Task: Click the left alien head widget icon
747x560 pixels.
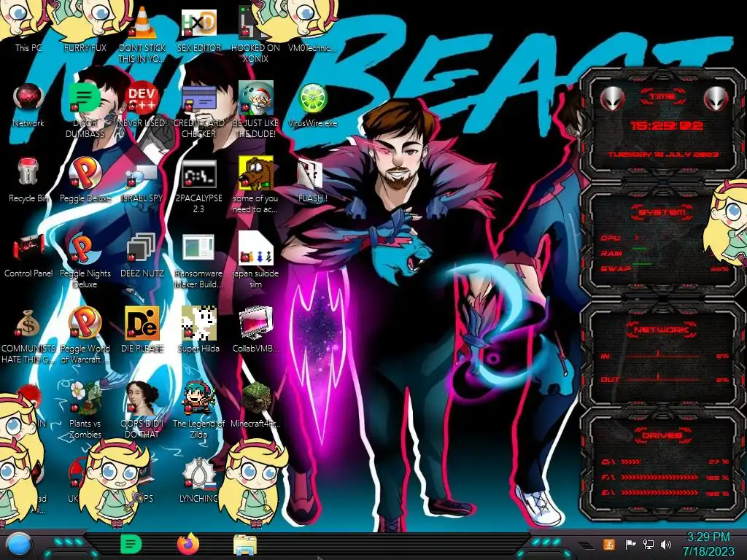Action: coord(613,99)
